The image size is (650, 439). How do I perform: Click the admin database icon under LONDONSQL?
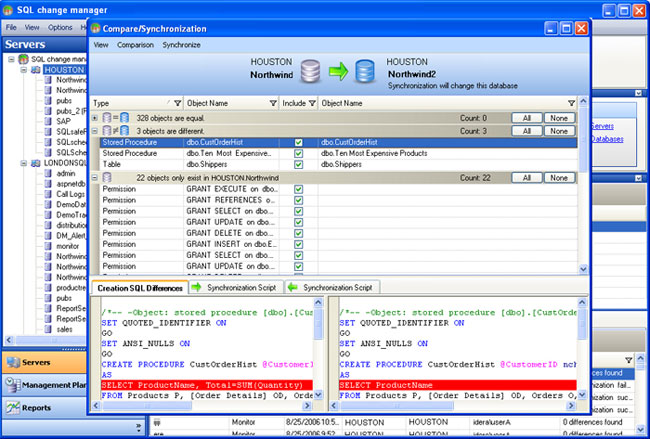[x=49, y=173]
